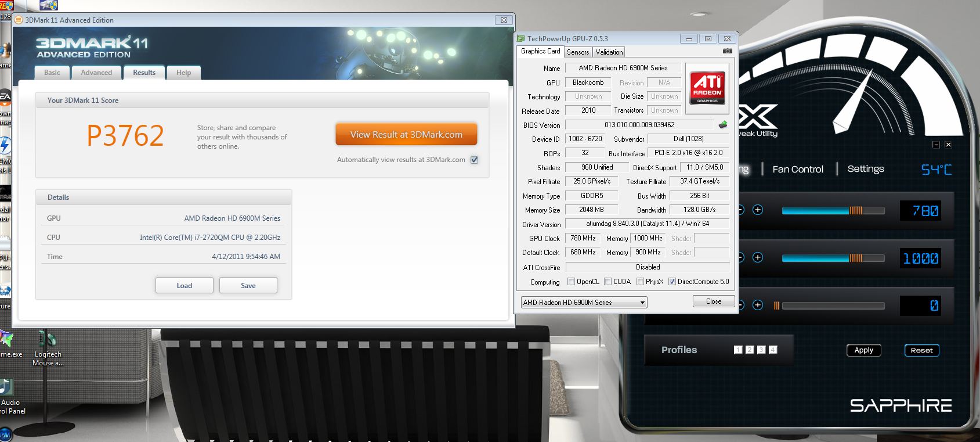Select Sapphire profile slot 2
980x442 pixels.
[x=750, y=350]
